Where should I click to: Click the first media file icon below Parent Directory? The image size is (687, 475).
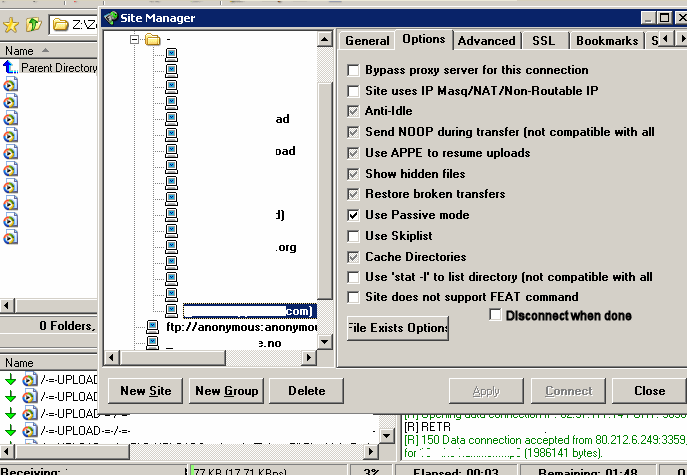(x=11, y=85)
